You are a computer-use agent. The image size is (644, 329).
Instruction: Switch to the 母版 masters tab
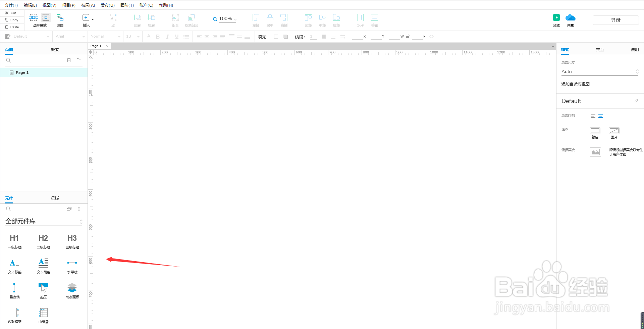[x=55, y=198]
